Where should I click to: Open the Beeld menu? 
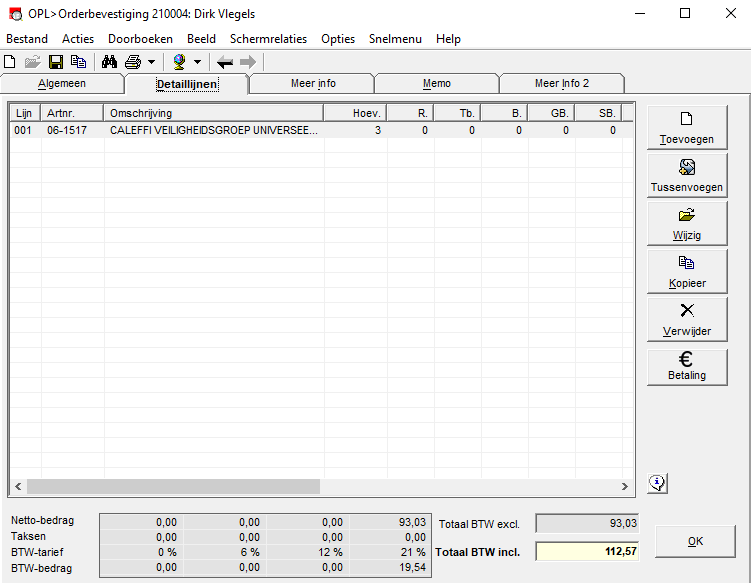[x=201, y=39]
